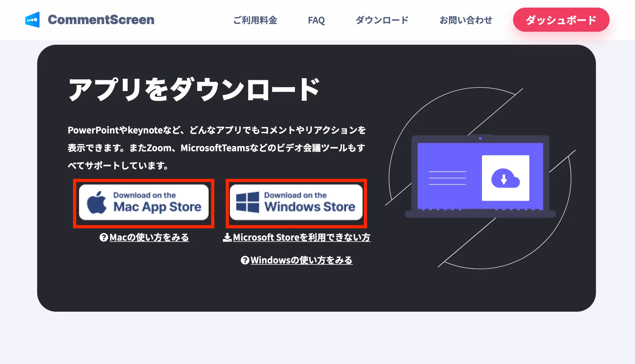Open Microsoft Storeを利用できない方 link
The image size is (635, 364).
point(301,237)
